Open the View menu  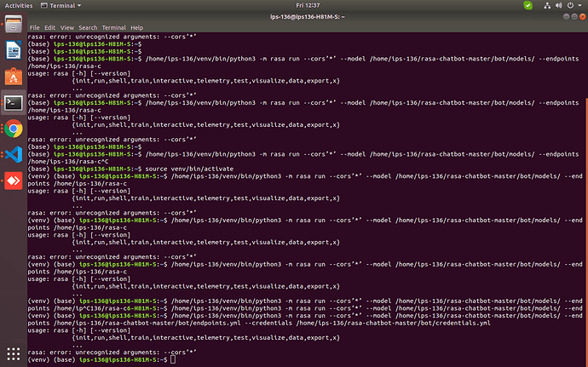tap(67, 28)
